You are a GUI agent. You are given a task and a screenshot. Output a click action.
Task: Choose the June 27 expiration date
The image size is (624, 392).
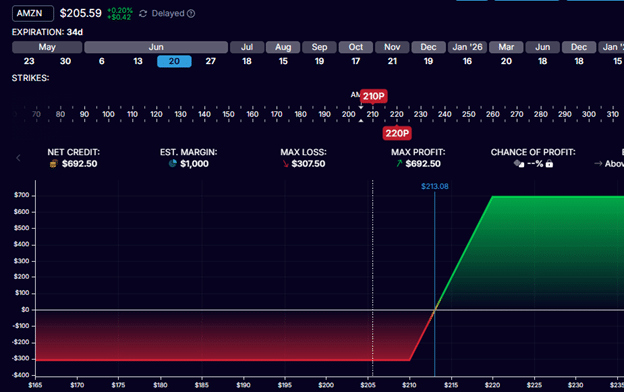pyautogui.click(x=211, y=61)
